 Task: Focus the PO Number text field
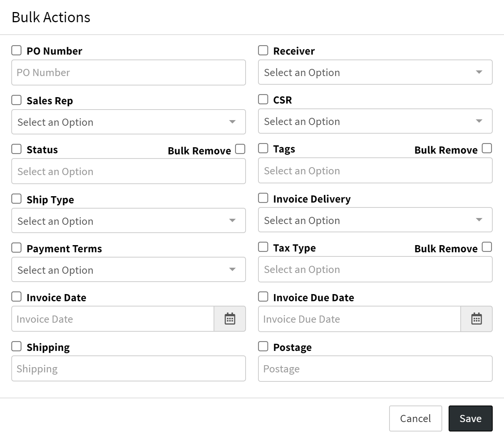point(128,72)
